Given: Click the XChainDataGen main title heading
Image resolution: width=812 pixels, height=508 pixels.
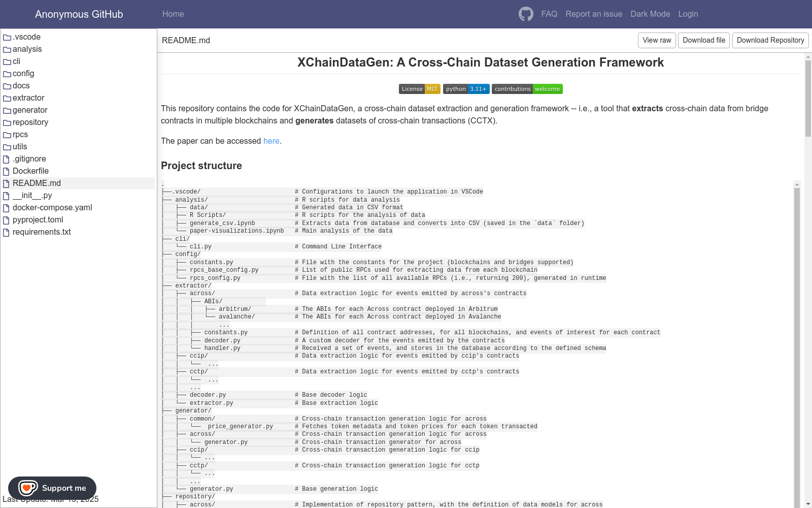Looking at the screenshot, I should [x=481, y=62].
